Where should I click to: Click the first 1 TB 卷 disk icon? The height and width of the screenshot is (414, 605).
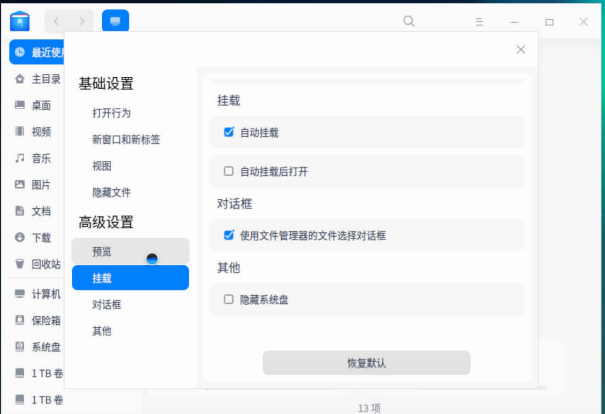point(20,373)
